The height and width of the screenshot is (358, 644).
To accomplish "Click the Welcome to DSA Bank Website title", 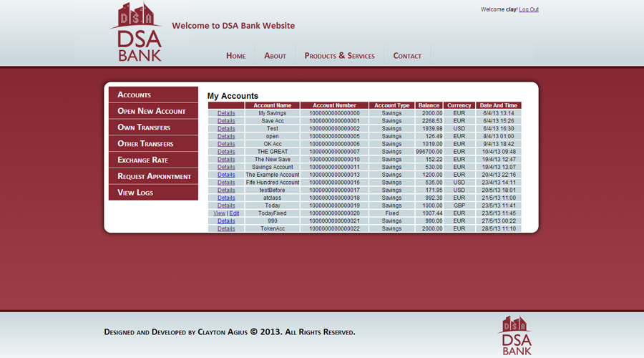I will (x=233, y=26).
